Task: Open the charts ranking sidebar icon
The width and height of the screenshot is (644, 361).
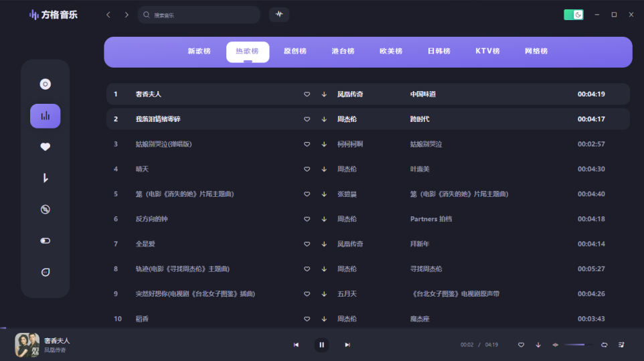Action: [x=45, y=116]
